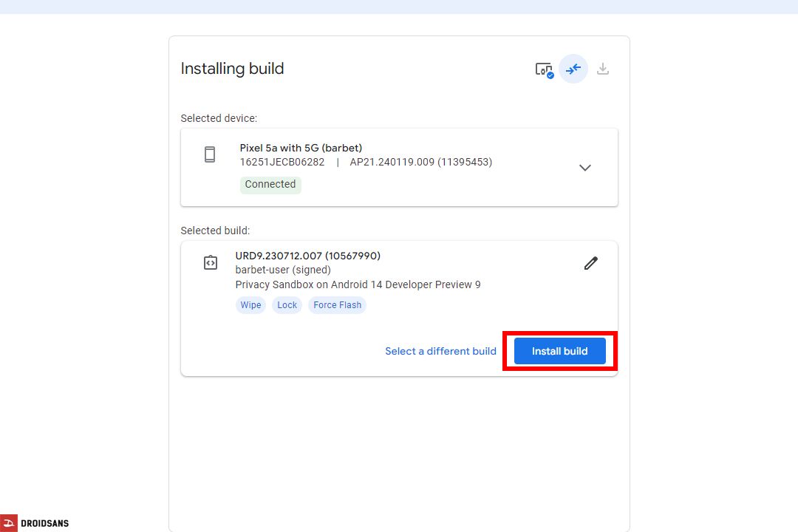The height and width of the screenshot is (532, 798).
Task: Expand the Pixel 5a device details chevron
Action: tap(585, 168)
